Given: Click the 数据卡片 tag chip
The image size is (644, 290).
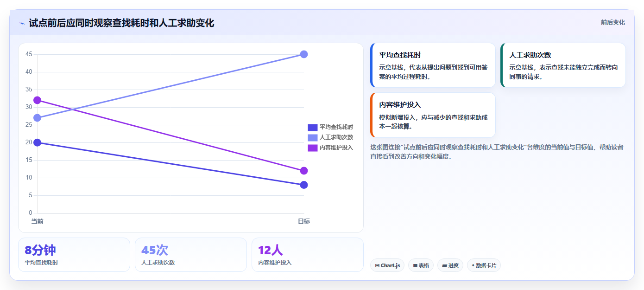Looking at the screenshot, I should coord(484,265).
